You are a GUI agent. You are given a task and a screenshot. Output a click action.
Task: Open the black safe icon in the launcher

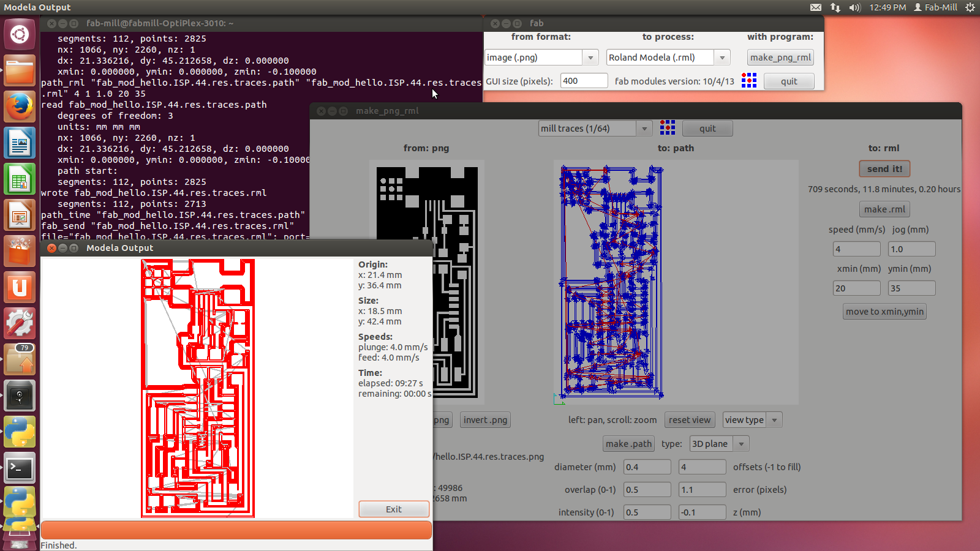pyautogui.click(x=20, y=396)
